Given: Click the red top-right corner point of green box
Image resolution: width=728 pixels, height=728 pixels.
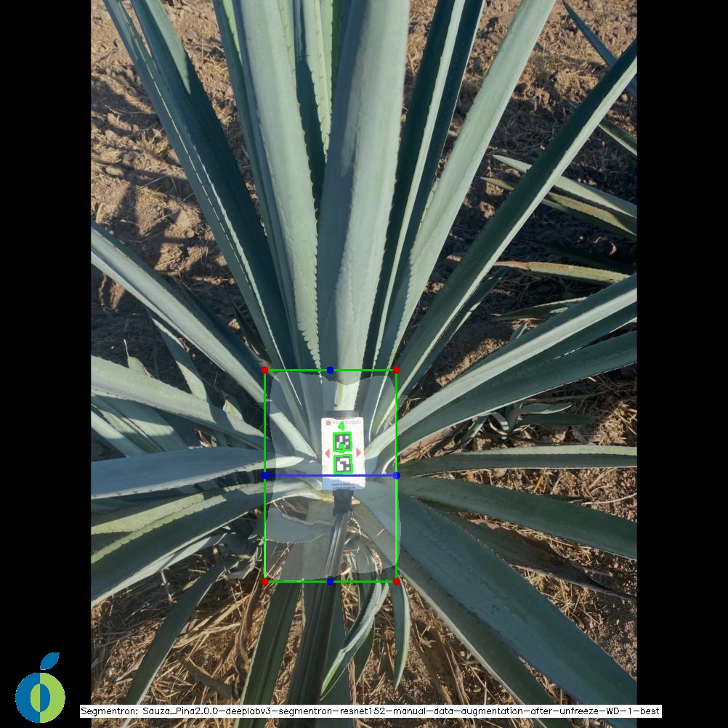Looking at the screenshot, I should coord(396,370).
